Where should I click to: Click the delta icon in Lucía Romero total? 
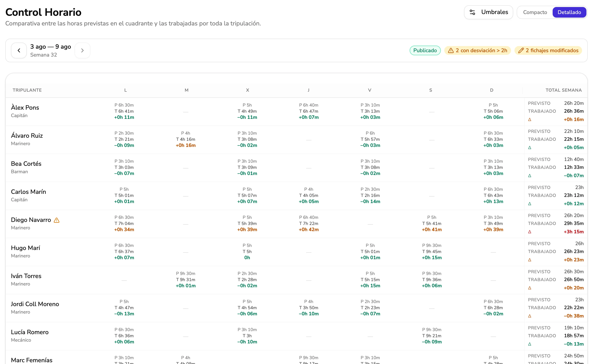(x=529, y=344)
